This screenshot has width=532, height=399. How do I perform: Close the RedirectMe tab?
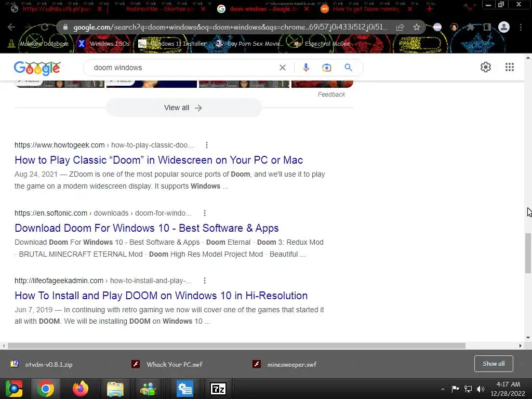point(203,9)
